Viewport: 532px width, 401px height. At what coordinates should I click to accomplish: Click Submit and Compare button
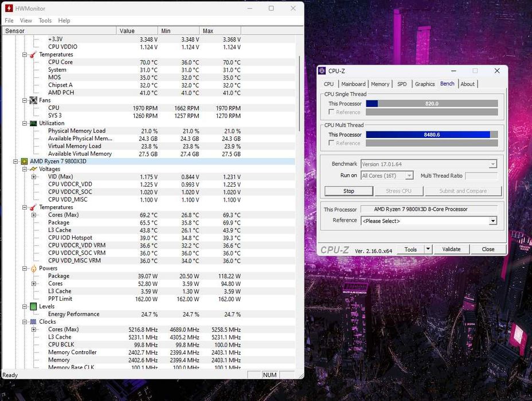pos(463,191)
